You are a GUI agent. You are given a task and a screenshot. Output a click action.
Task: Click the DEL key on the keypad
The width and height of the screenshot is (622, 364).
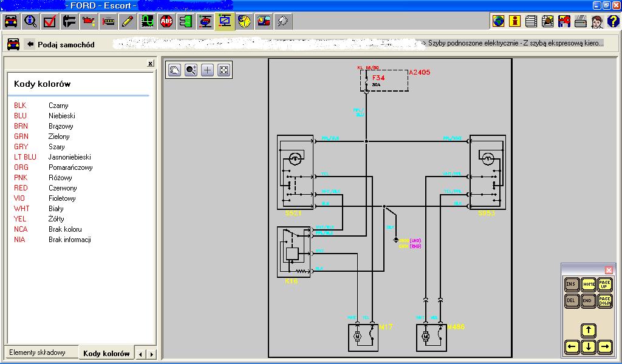click(x=571, y=301)
